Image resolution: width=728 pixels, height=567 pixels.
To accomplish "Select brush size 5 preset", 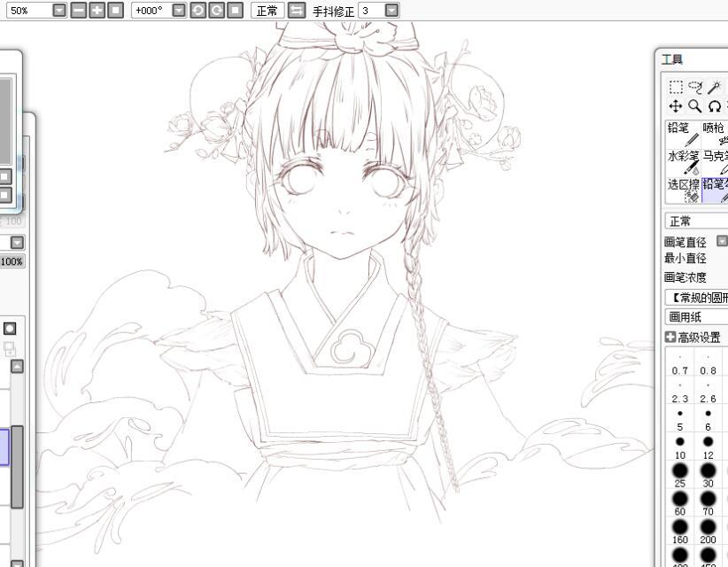I will click(679, 420).
